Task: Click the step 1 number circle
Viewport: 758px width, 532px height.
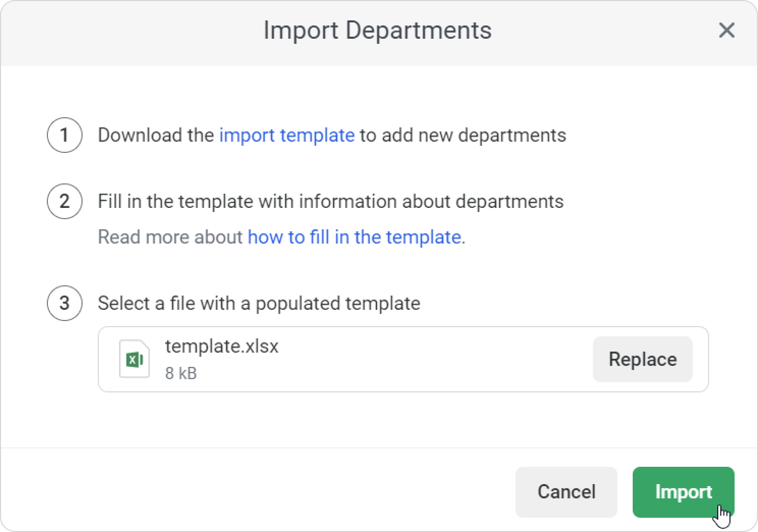Action: (x=65, y=135)
